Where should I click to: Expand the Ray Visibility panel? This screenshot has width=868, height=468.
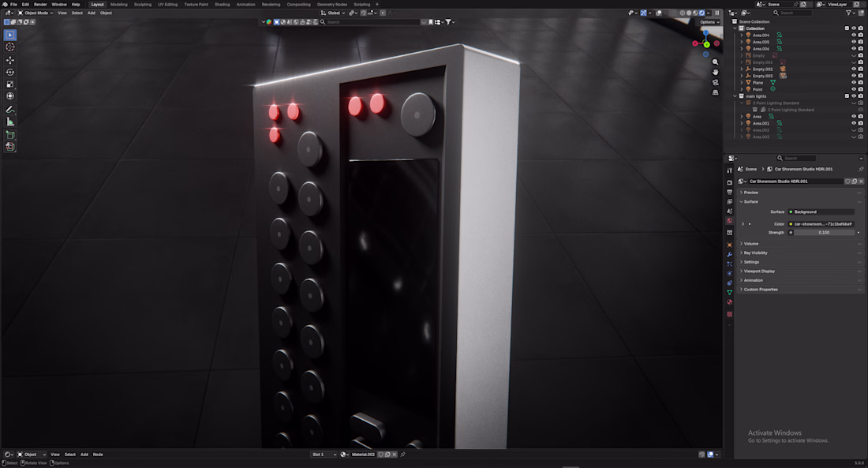point(800,253)
